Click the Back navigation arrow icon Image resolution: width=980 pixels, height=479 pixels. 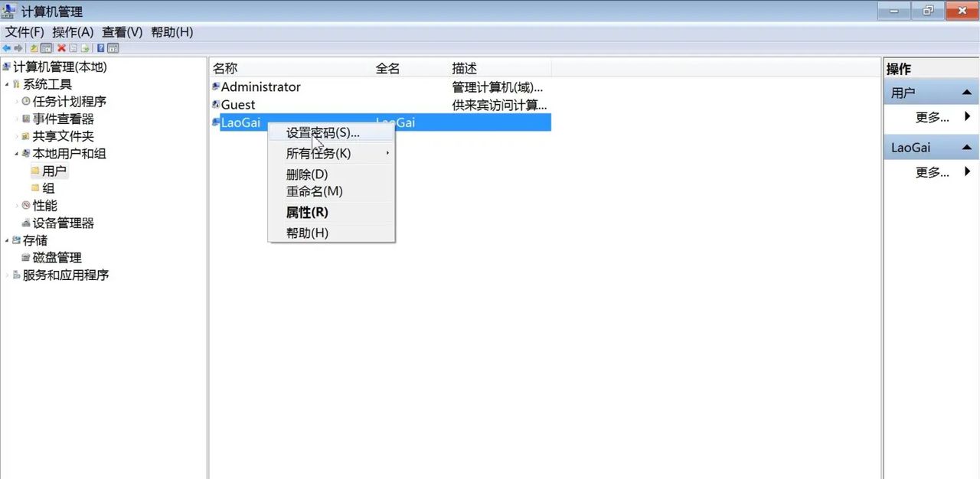pos(6,47)
